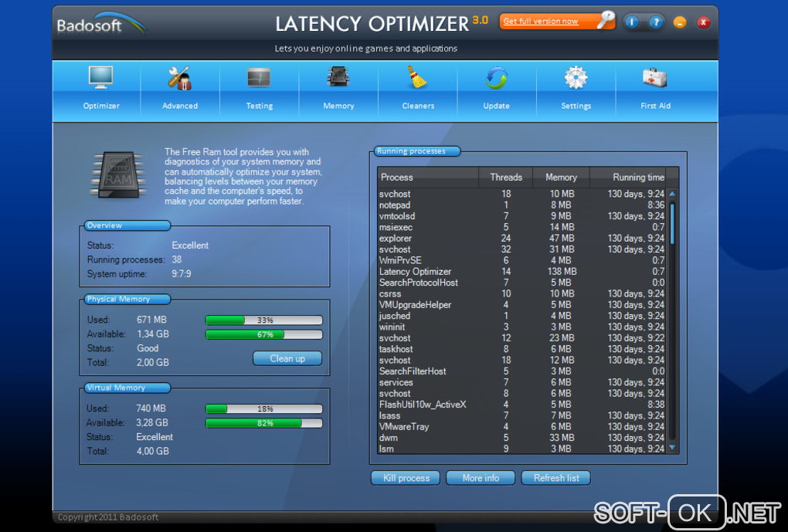Click the Refresh list button
Screen dimensions: 788x532
[556, 478]
